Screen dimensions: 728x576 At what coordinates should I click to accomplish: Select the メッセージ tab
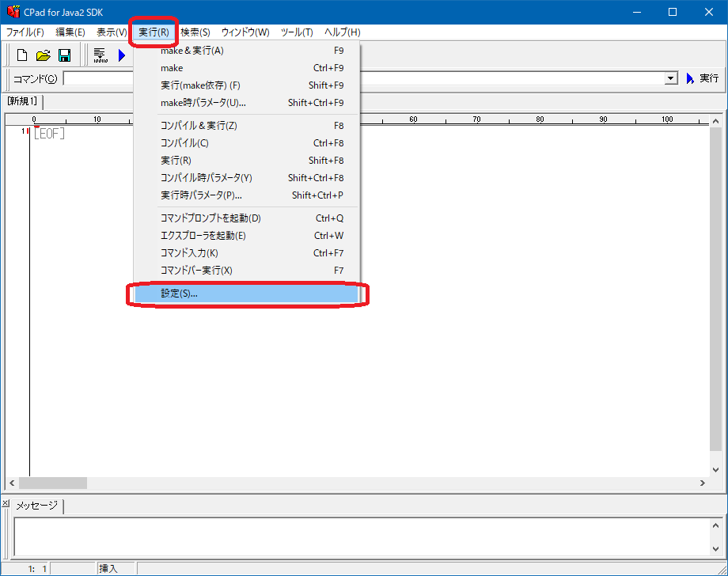(x=37, y=506)
